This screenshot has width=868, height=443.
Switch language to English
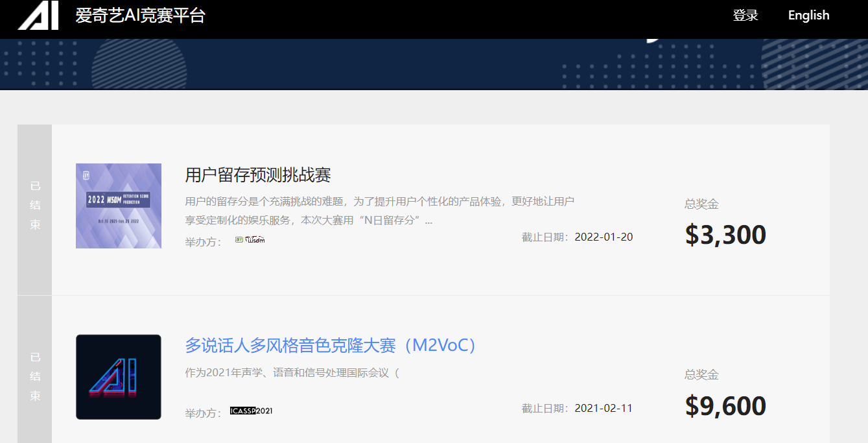click(808, 16)
